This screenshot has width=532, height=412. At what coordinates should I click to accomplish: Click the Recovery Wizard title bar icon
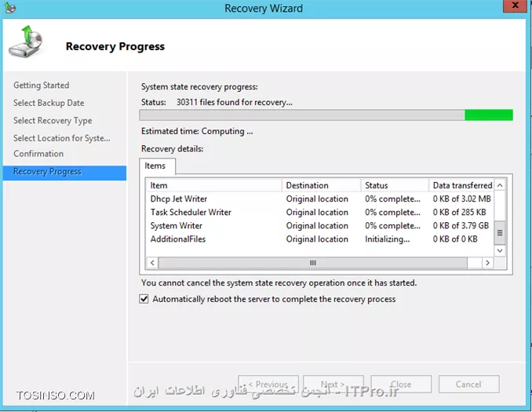[9, 7]
